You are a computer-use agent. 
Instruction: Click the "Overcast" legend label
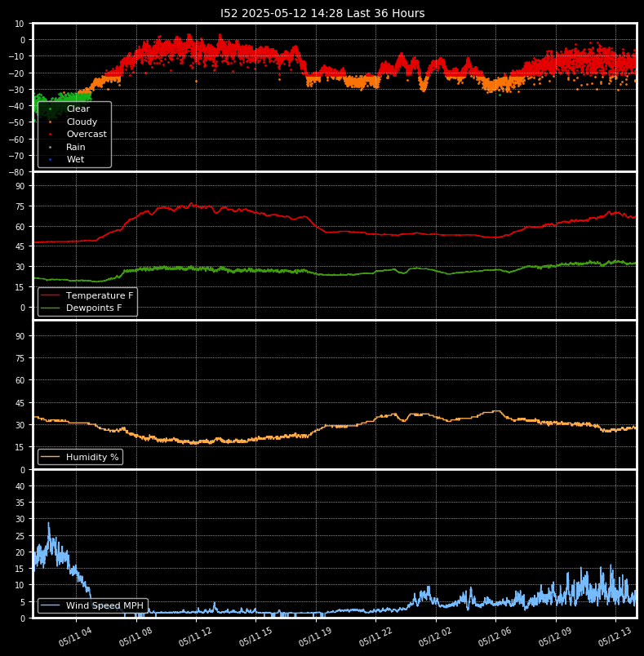tap(87, 135)
